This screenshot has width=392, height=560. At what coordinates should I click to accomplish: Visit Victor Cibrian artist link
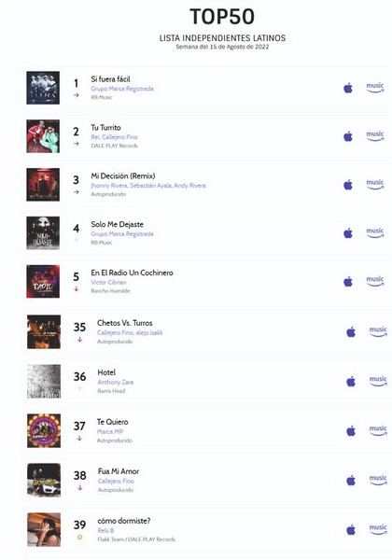pos(108,282)
